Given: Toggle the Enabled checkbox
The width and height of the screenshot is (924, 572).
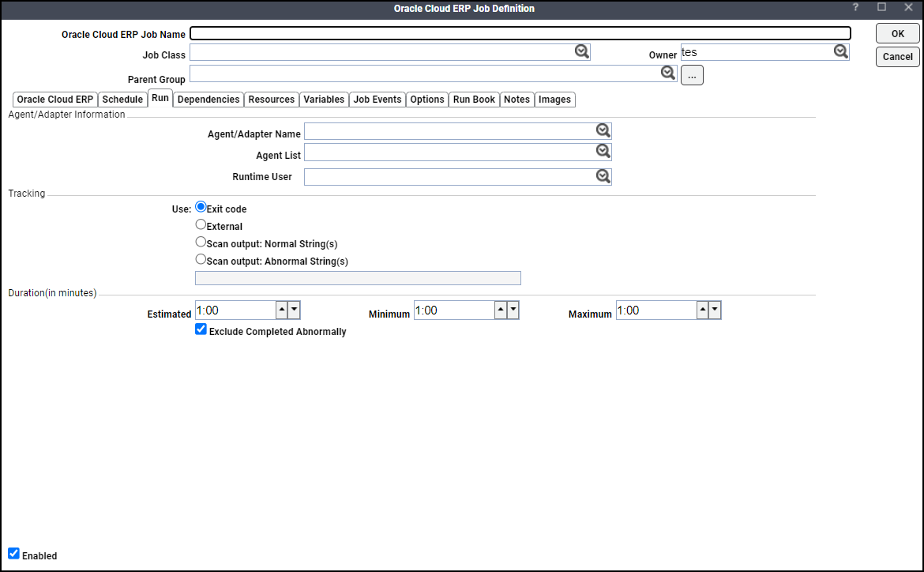Looking at the screenshot, I should tap(13, 553).
